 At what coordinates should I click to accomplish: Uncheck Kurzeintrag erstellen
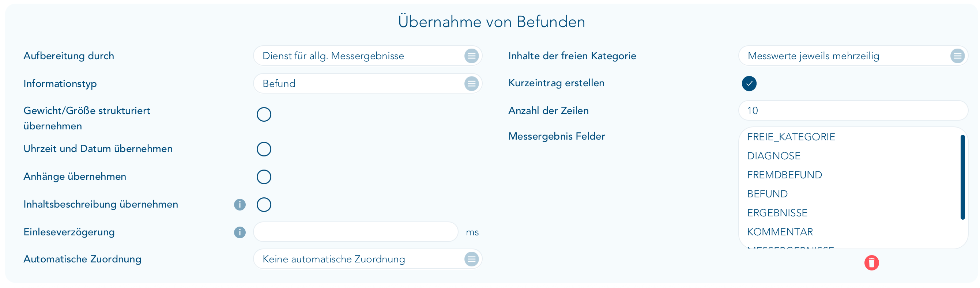[749, 83]
